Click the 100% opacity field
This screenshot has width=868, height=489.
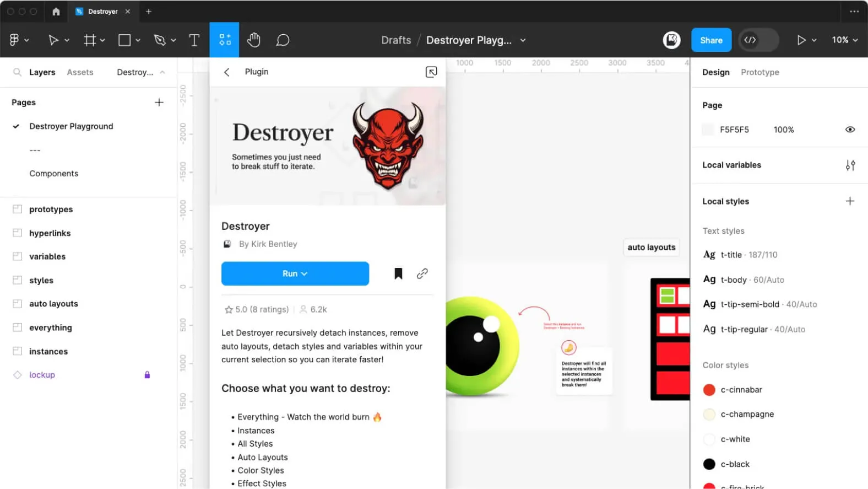[783, 130]
